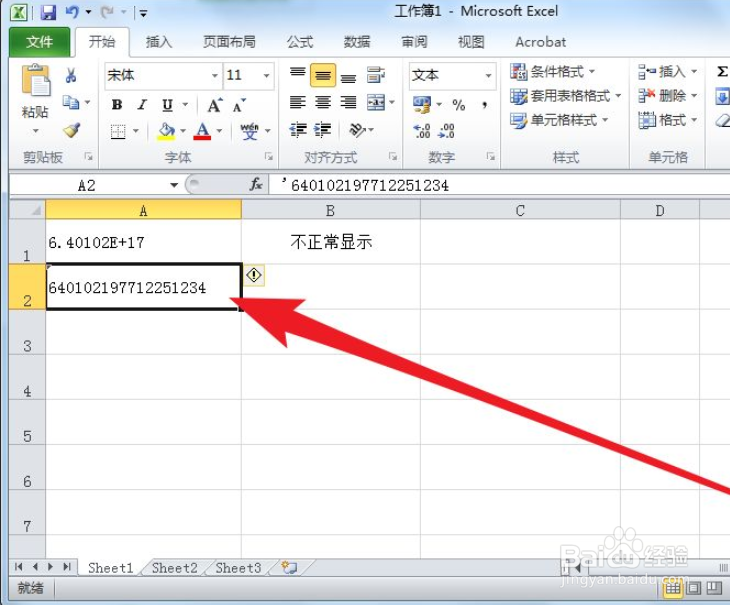Apply comma style format

(x=485, y=105)
